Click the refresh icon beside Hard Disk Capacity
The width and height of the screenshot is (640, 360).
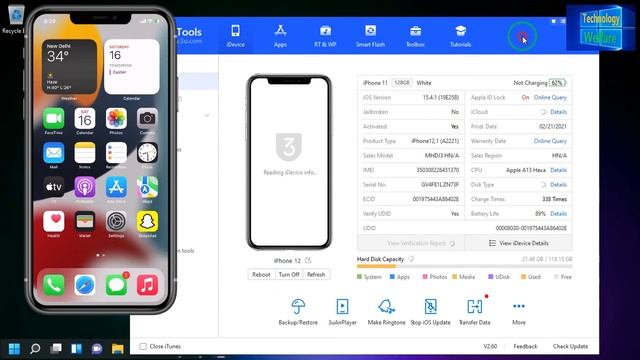[x=411, y=259]
